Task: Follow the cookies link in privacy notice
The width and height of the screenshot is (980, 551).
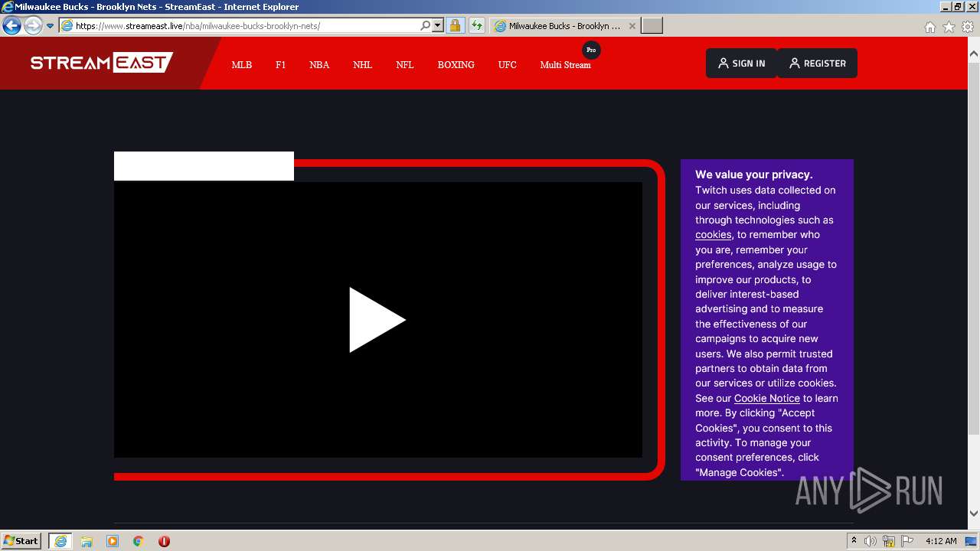Action: (x=713, y=235)
